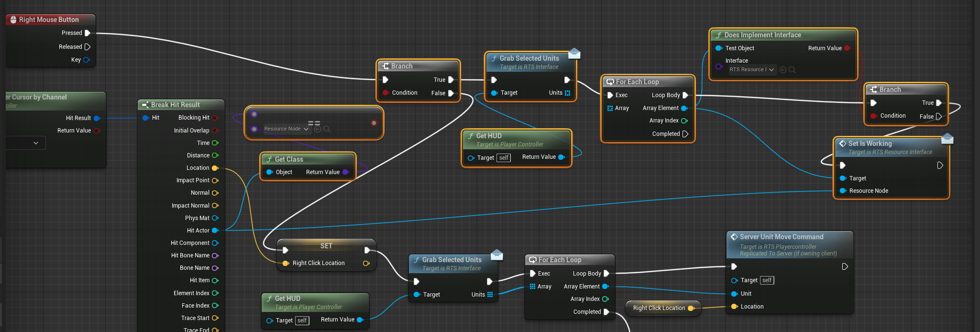Click the Right Mouse Button node's mouse icon
Screen dimensions: 980x332
(13, 20)
